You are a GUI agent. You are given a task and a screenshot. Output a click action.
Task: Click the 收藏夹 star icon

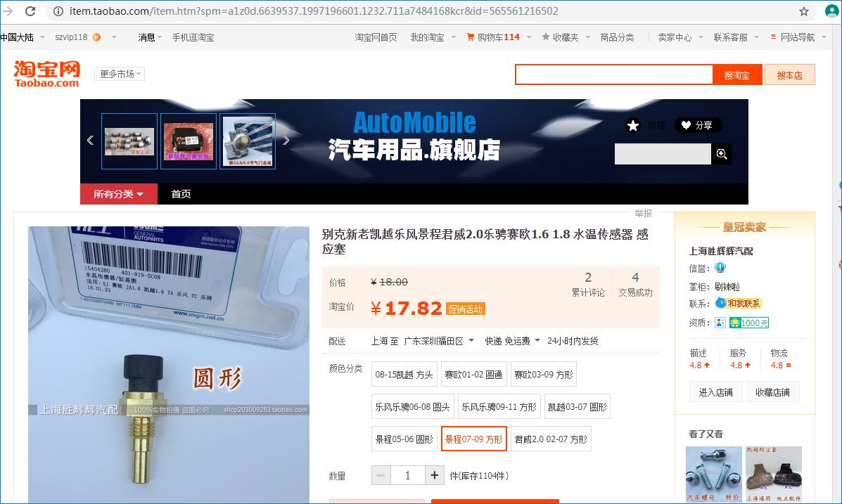(546, 37)
